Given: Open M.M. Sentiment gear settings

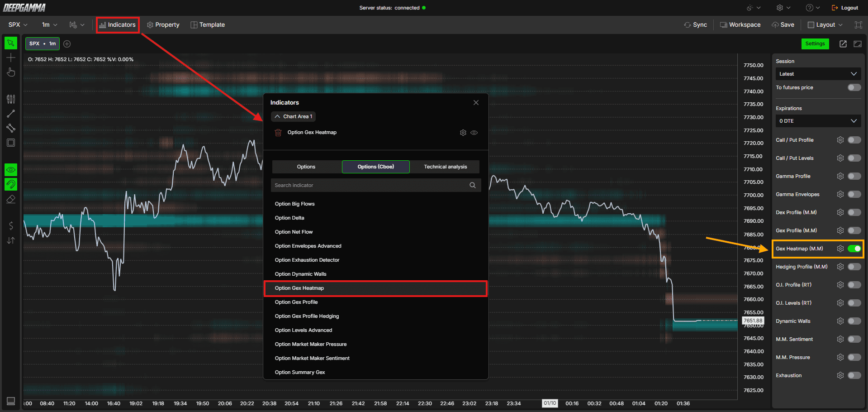Looking at the screenshot, I should (840, 339).
